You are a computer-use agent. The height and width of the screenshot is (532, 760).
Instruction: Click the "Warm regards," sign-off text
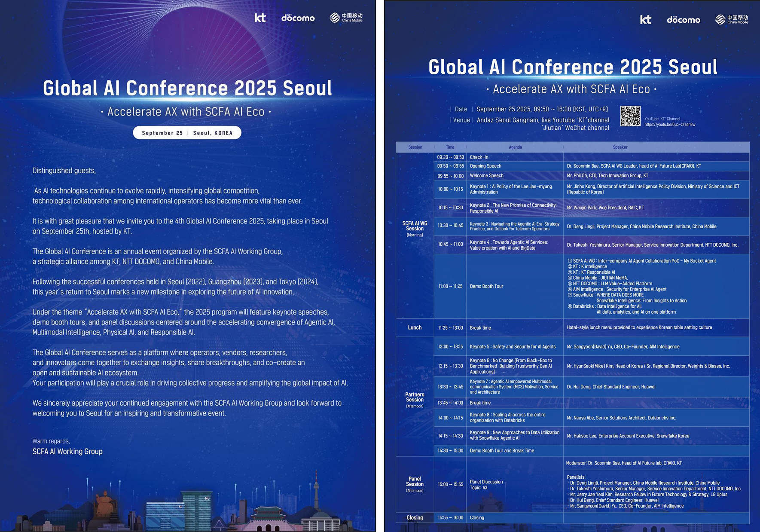(x=51, y=441)
